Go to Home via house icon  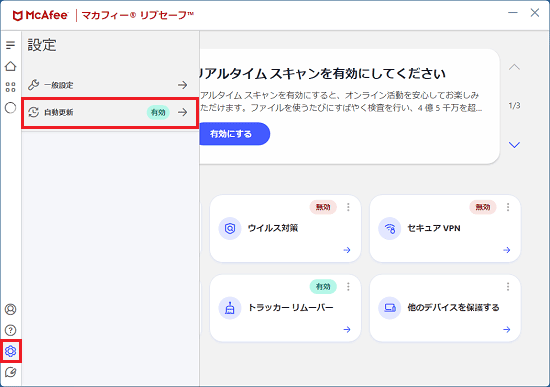click(11, 66)
